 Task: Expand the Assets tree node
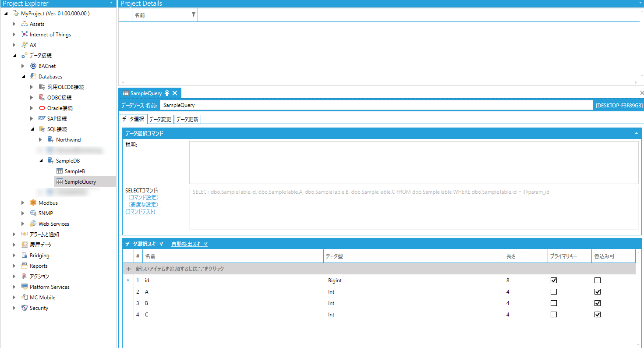pyautogui.click(x=14, y=24)
